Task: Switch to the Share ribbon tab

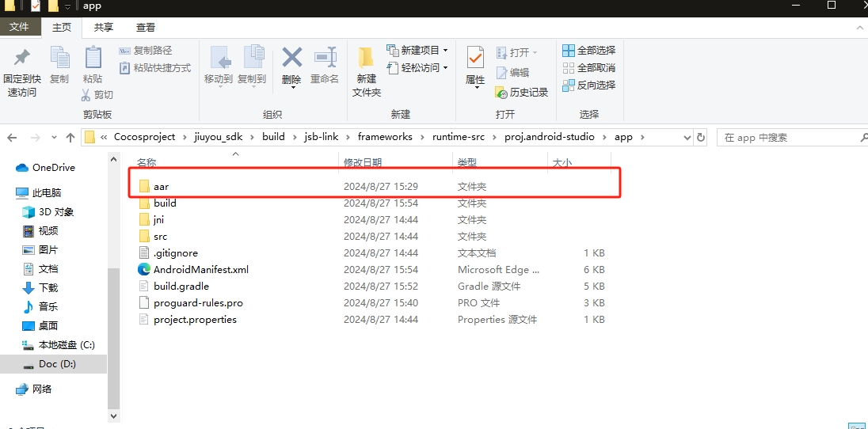Action: [x=104, y=27]
